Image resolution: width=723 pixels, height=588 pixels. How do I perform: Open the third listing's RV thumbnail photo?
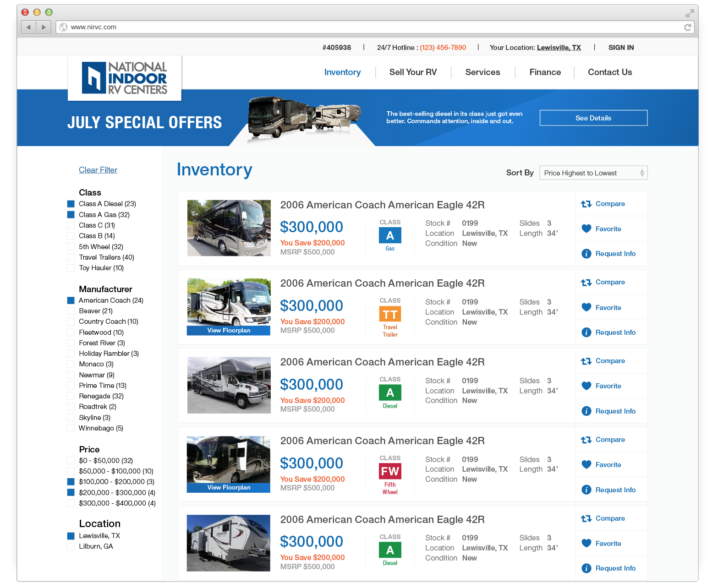pos(229,385)
